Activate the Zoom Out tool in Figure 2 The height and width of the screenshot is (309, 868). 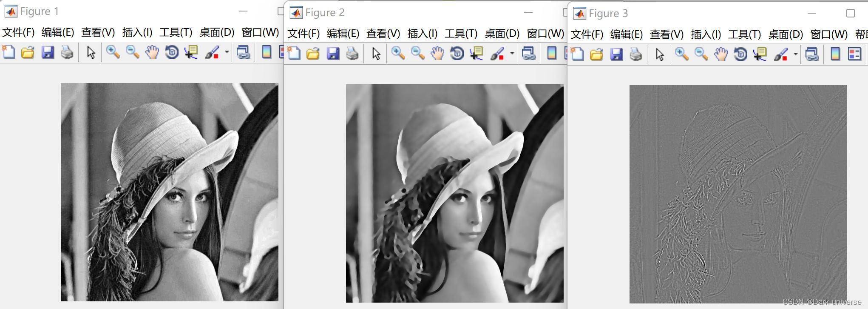pyautogui.click(x=417, y=54)
